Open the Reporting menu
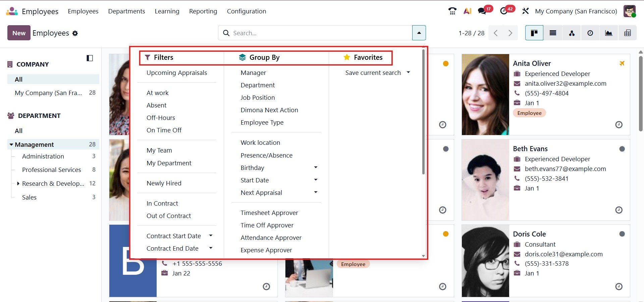644x302 pixels. point(203,11)
